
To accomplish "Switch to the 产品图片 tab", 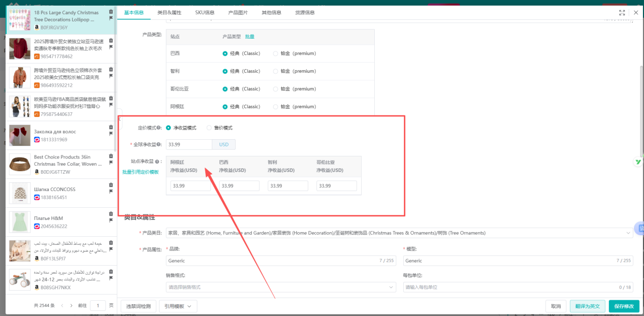I will [239, 12].
